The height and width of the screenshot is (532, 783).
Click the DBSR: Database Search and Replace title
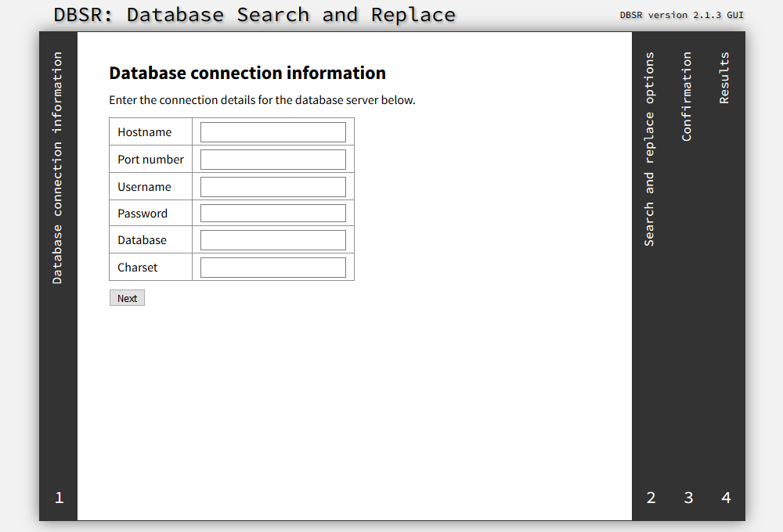(x=254, y=15)
